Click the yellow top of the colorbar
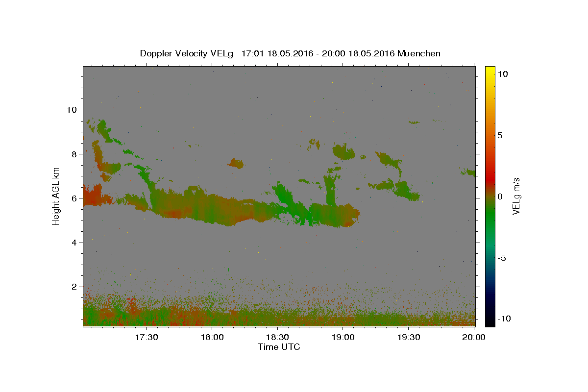Image resolution: width=588 pixels, height=392 pixels. pos(490,71)
